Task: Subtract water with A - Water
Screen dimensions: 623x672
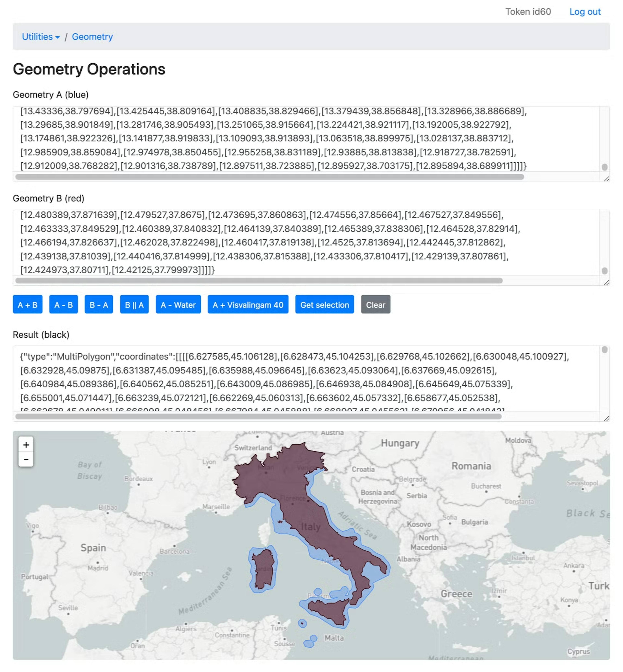Action: click(178, 304)
